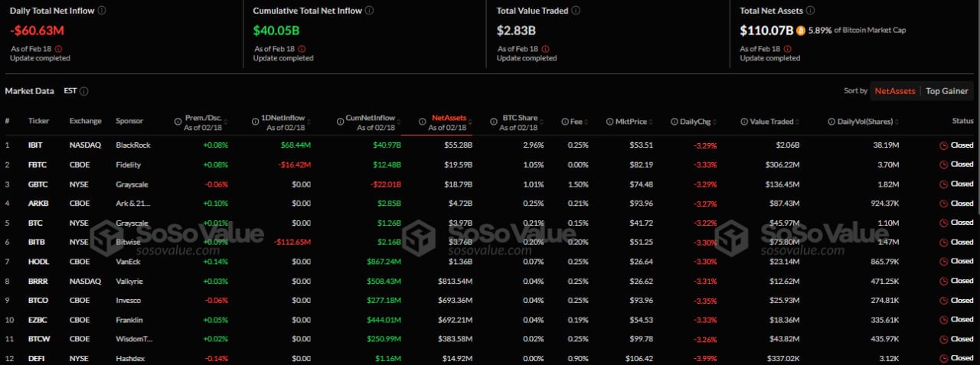Open ARKB ticker details
This screenshot has height=365, width=980.
tap(38, 203)
